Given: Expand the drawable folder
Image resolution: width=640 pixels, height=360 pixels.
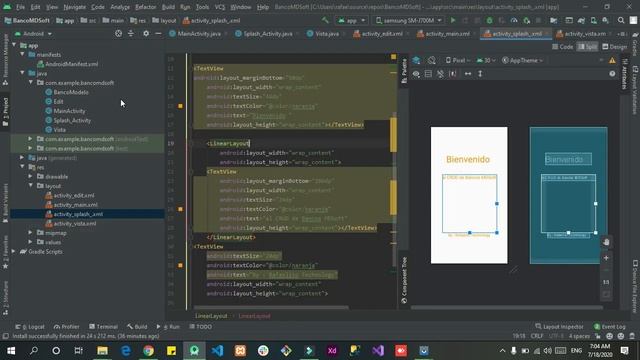Looking at the screenshot, I should [30, 177].
